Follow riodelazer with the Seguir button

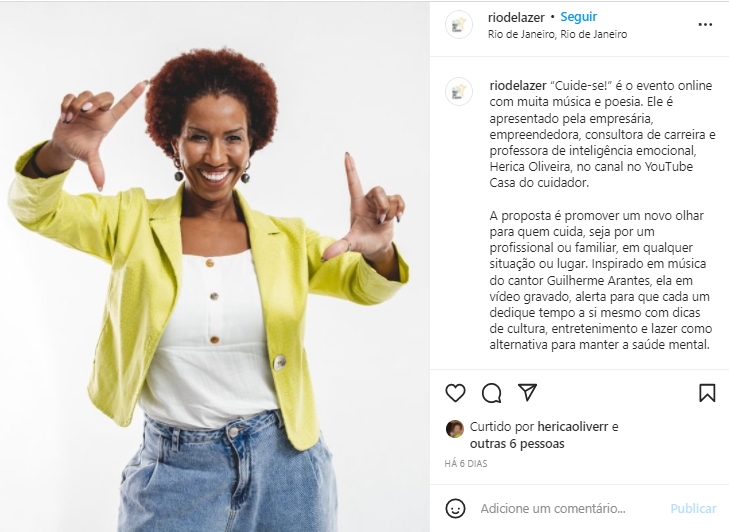[578, 17]
